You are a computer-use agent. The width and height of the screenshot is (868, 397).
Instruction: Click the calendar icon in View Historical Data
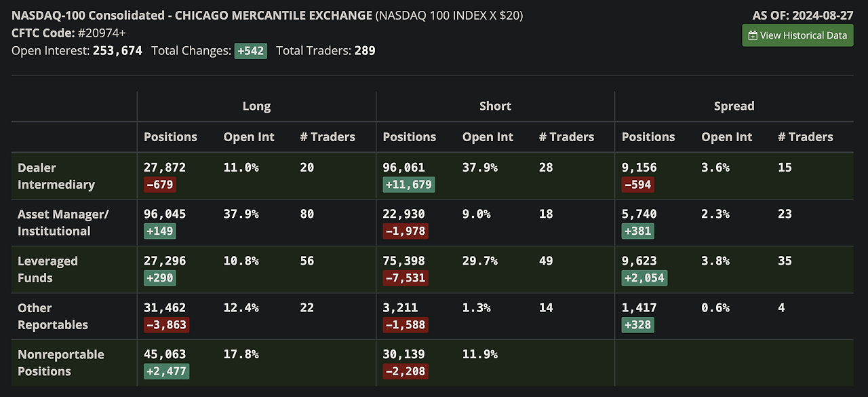pos(753,35)
